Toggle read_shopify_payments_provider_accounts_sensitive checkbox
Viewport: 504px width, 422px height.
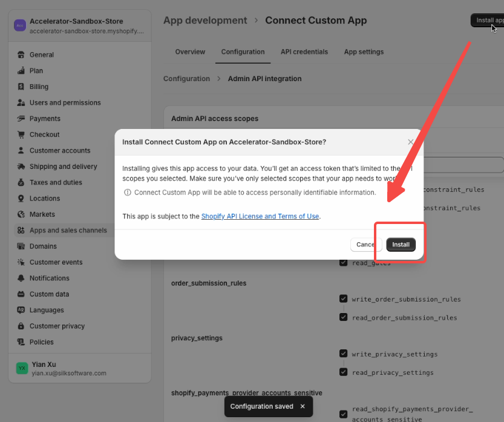(x=343, y=414)
